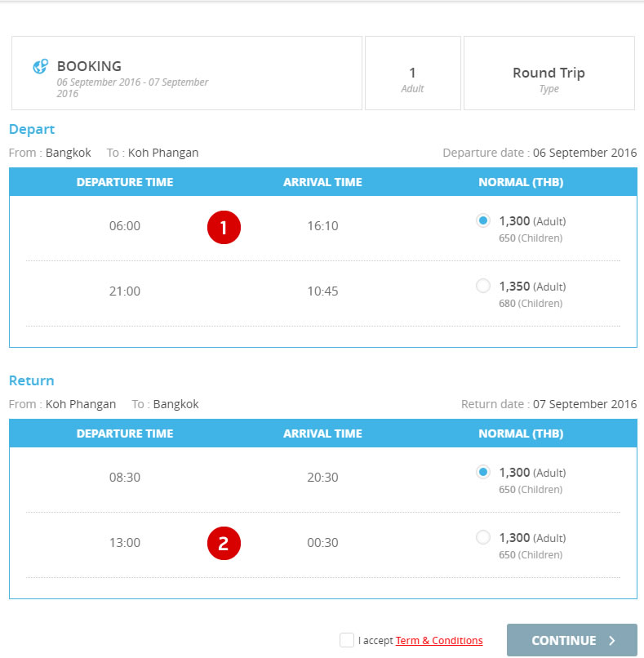Click the red number 1 marker
The width and height of the screenshot is (644, 658).
(224, 226)
